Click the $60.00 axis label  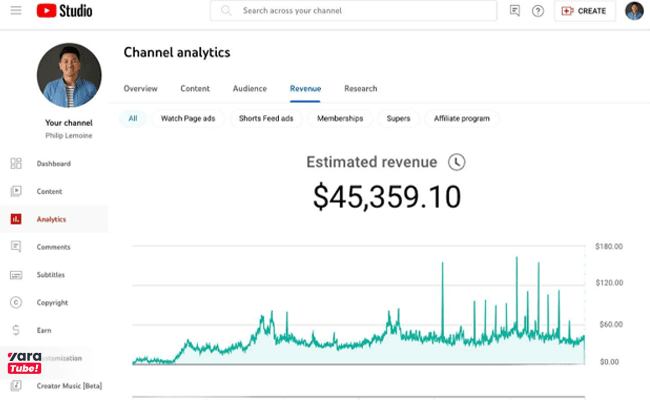(x=611, y=324)
